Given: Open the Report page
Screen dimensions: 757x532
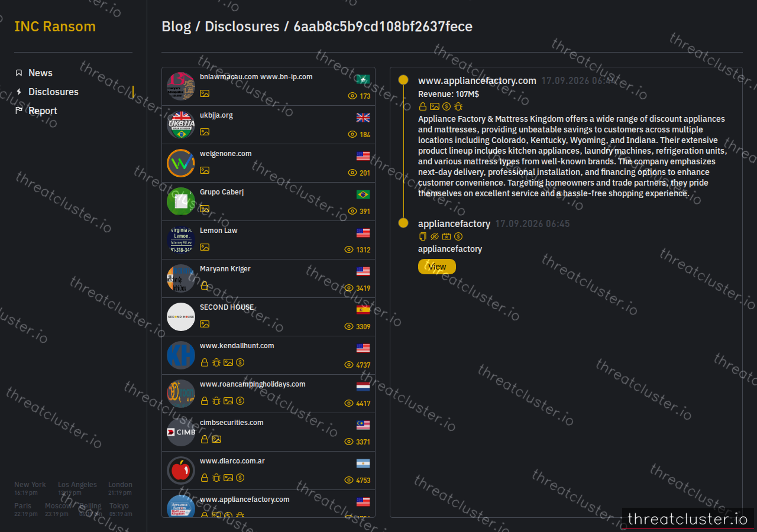Looking at the screenshot, I should point(43,111).
